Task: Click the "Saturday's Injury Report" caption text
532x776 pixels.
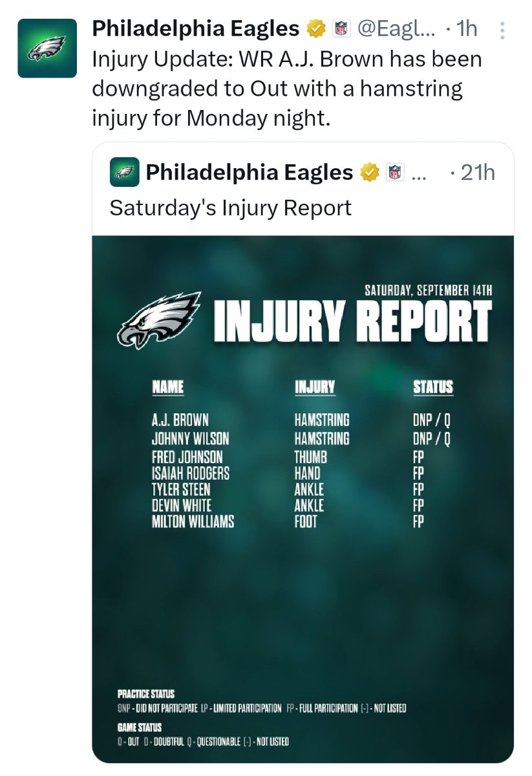Action: coord(230,208)
